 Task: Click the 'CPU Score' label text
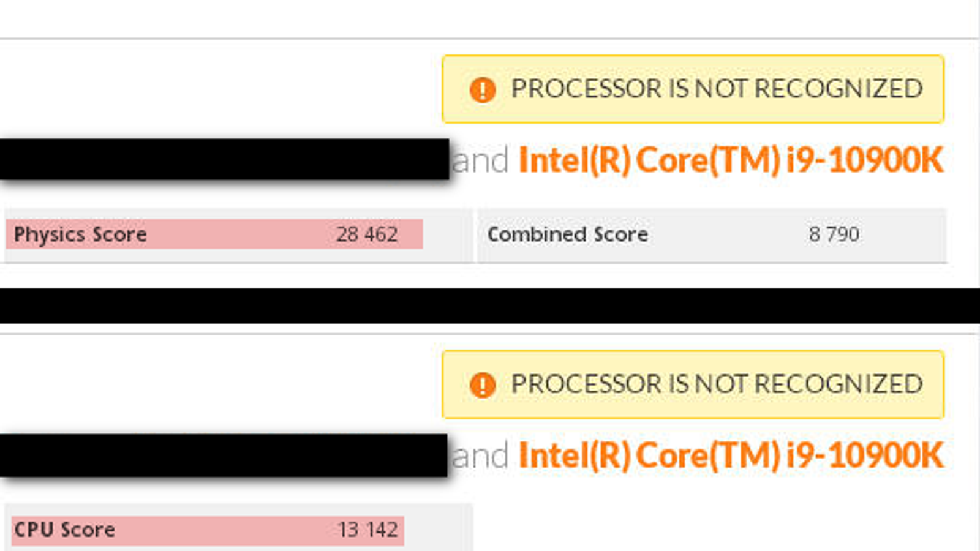point(64,530)
